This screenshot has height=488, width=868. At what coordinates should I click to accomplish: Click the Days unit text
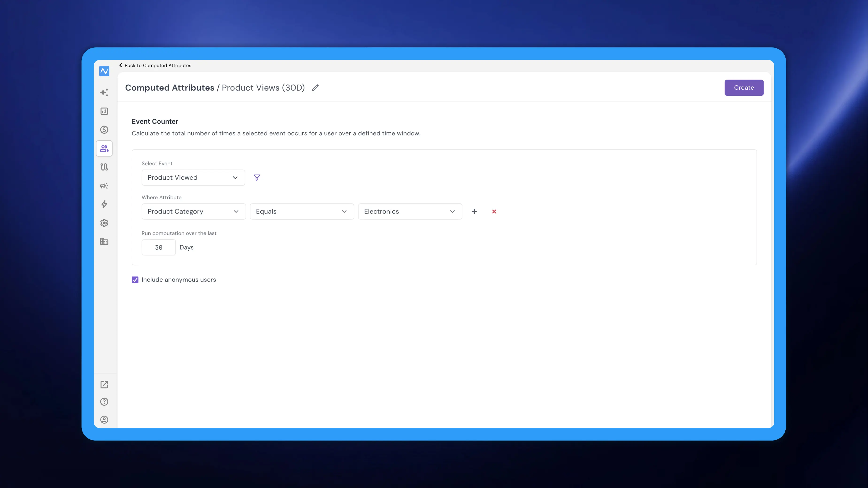[187, 248]
